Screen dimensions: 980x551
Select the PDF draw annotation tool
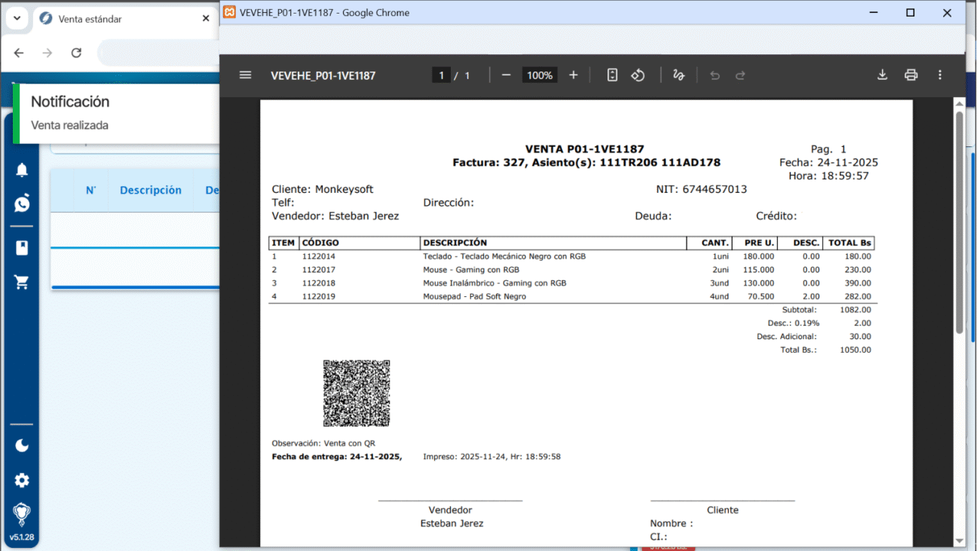pos(678,75)
